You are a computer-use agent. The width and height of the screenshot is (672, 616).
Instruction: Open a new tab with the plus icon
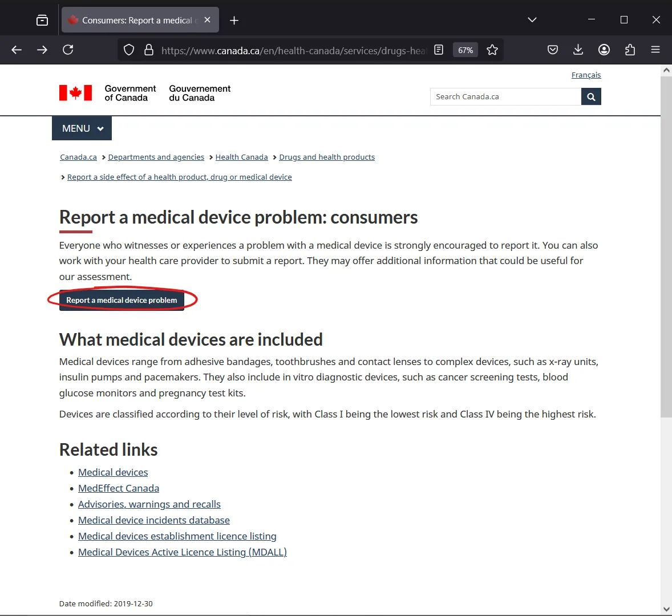[234, 20]
